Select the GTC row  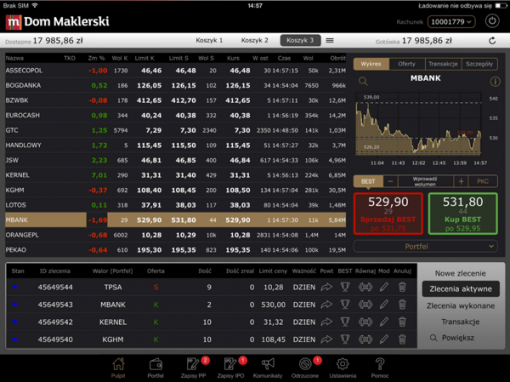point(175,130)
